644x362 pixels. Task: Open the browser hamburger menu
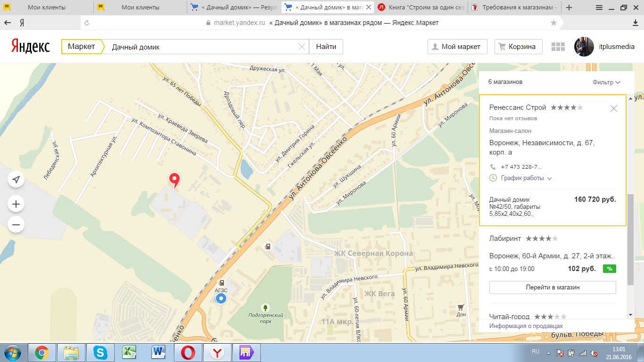coord(599,8)
